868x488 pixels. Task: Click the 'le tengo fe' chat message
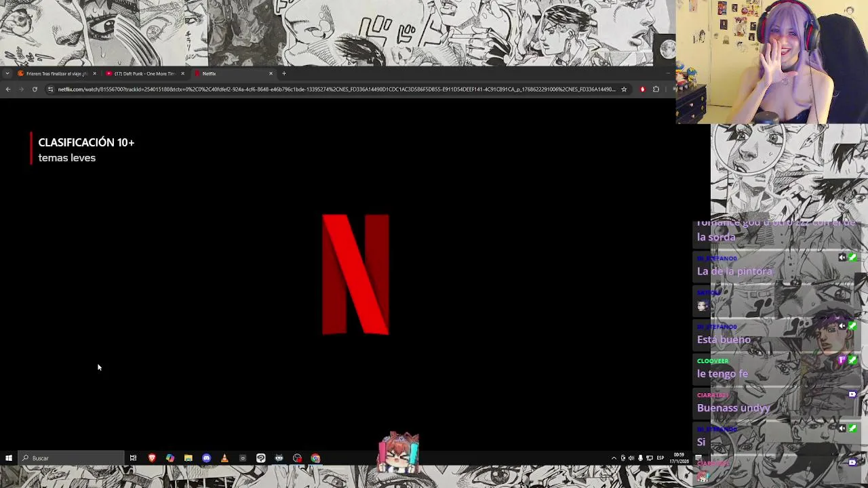722,373
